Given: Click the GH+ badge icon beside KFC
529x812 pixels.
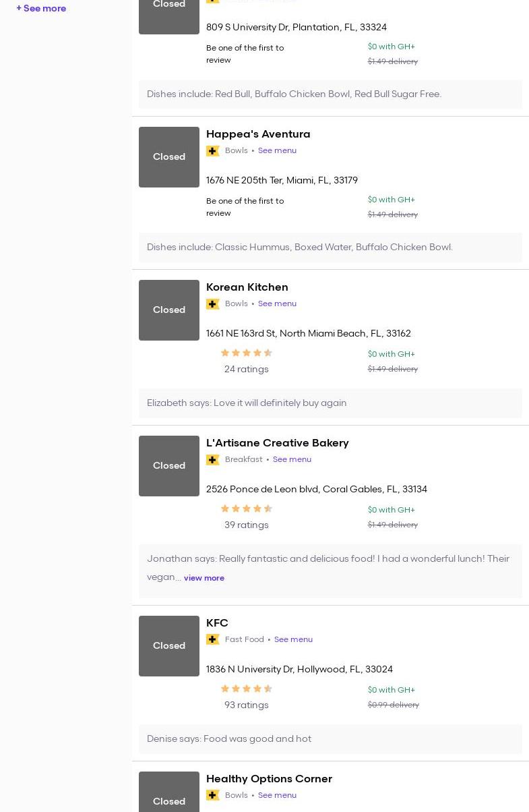Looking at the screenshot, I should pyautogui.click(x=213, y=639).
